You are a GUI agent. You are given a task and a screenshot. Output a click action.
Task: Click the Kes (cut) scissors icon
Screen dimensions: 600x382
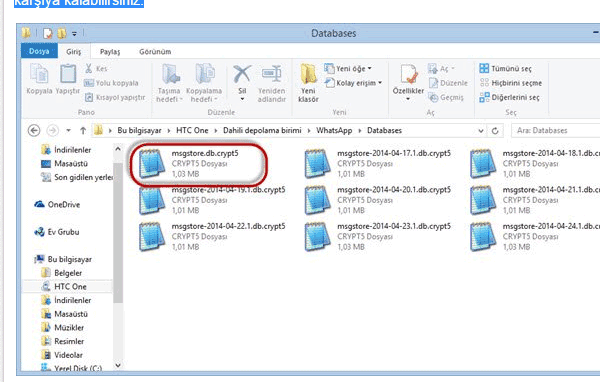(88, 69)
